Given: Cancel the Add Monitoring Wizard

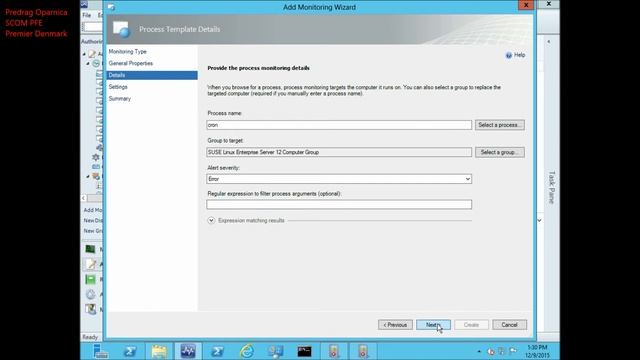Looking at the screenshot, I should click(509, 325).
